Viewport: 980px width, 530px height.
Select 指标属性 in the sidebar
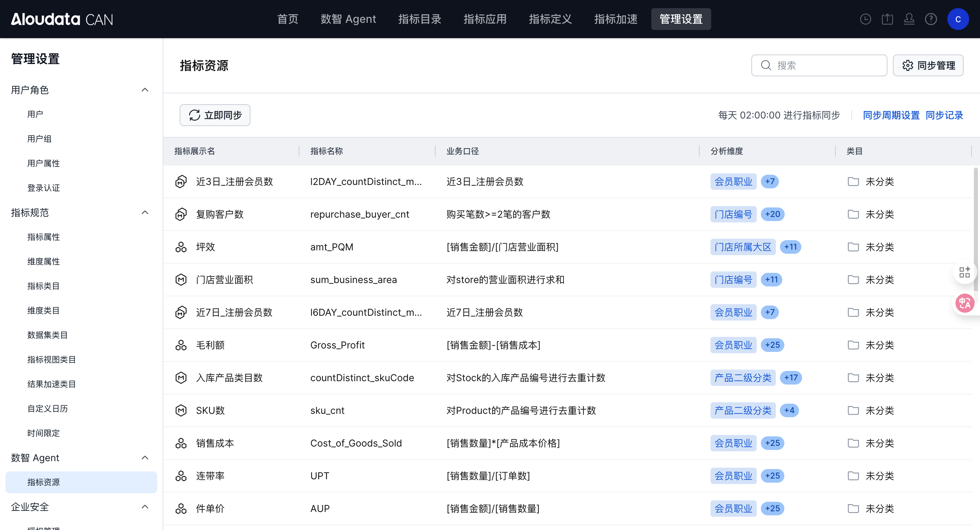[x=43, y=237]
